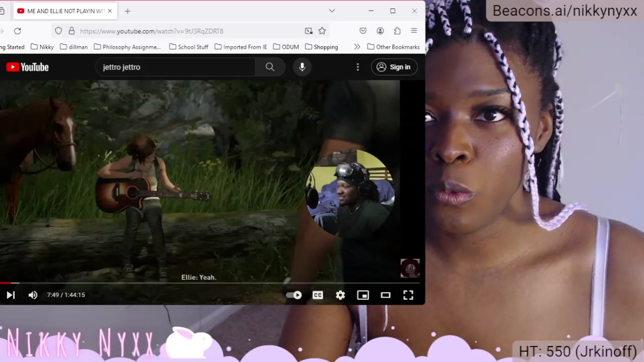Screen dimensions: 644x362
Task: Bookmark this page with the star
Action: tap(322, 31)
